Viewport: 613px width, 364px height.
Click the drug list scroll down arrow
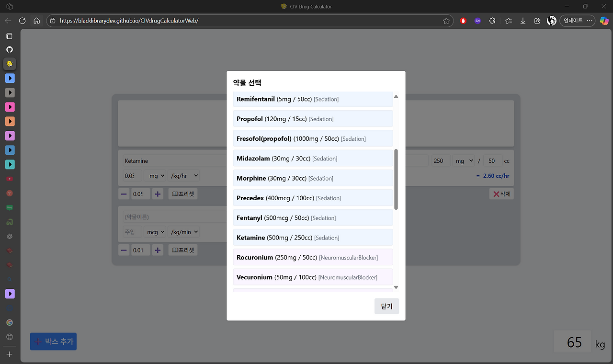tap(396, 287)
